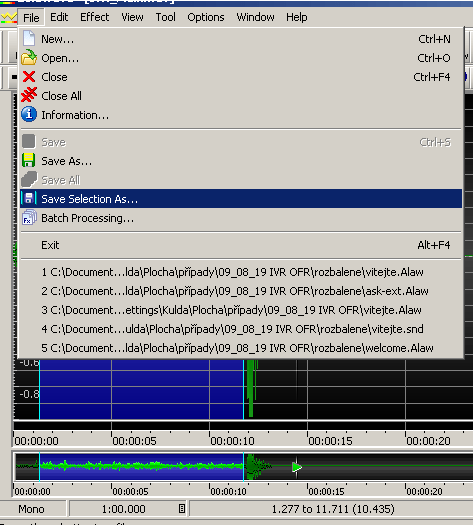The width and height of the screenshot is (476, 527).
Task: Click the red X Close icon
Action: [29, 77]
